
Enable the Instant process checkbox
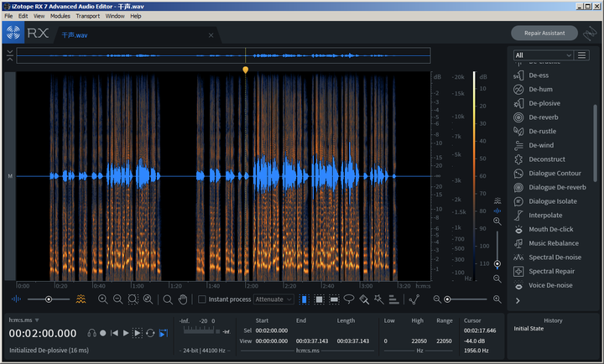click(x=202, y=299)
